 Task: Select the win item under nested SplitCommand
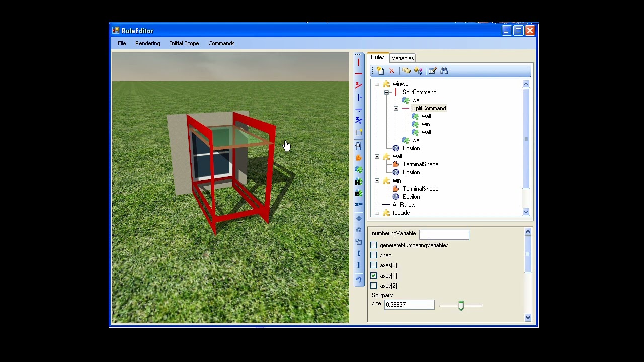426,124
